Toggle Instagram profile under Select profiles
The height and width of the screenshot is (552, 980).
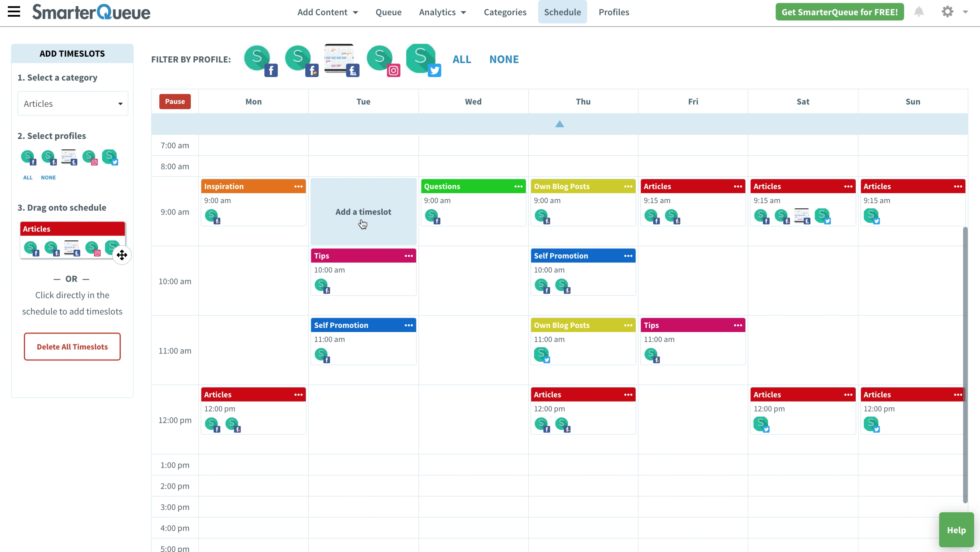tap(90, 157)
